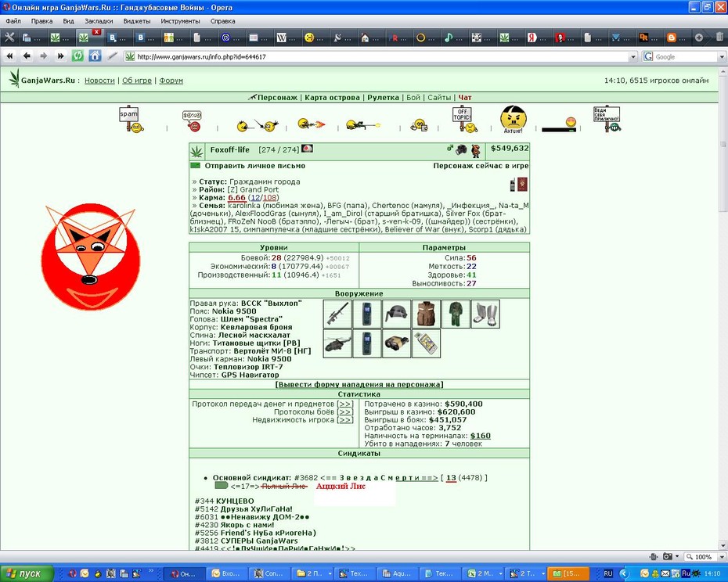Screen dimensions: 728x582
Task: Click the spam sign smiley
Action: pyautogui.click(x=131, y=119)
